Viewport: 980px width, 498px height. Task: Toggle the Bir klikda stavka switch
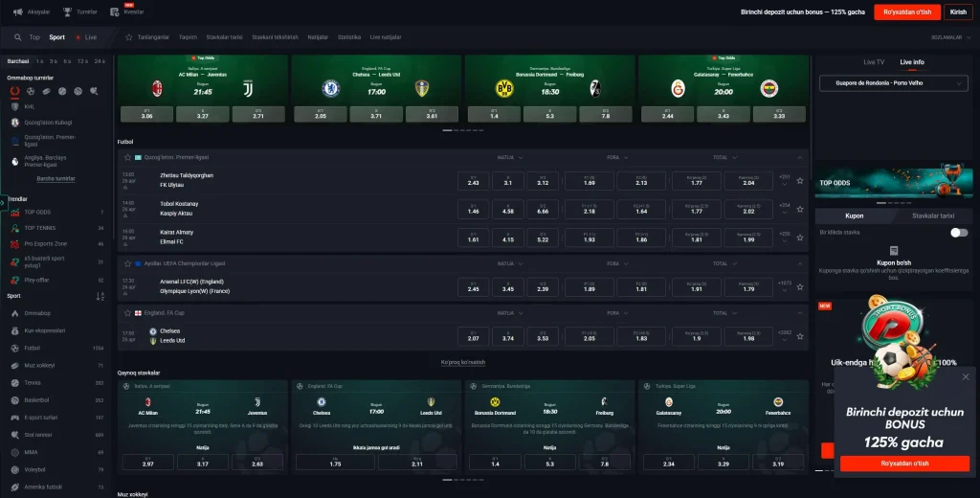point(959,233)
